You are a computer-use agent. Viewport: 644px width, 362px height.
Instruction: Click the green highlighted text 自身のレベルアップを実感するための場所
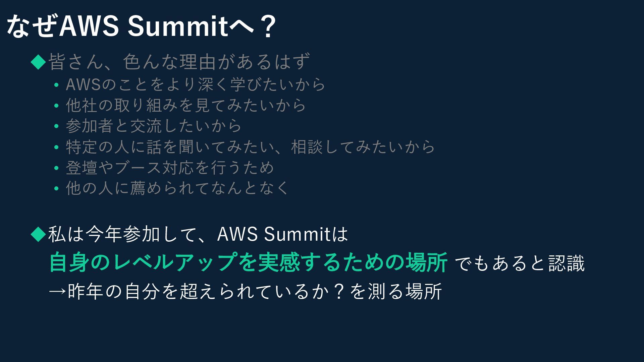point(248,262)
